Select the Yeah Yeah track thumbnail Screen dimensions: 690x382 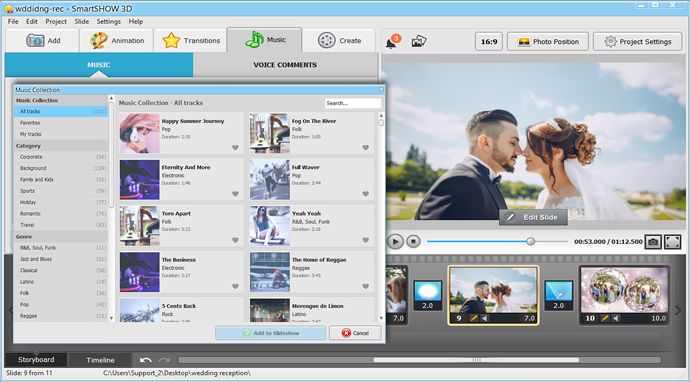[x=270, y=226]
